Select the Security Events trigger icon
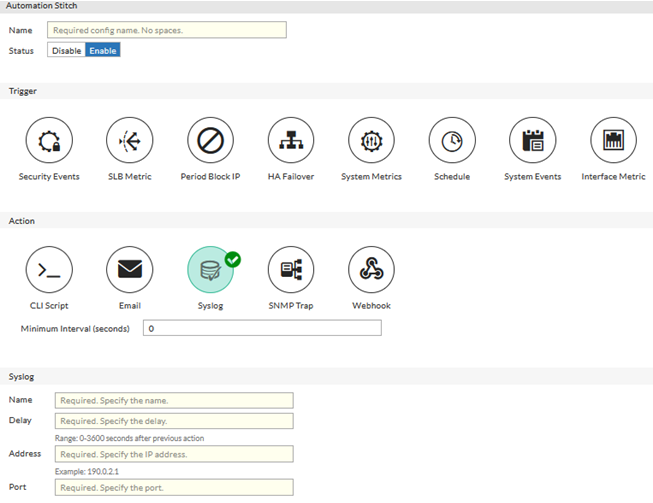The width and height of the screenshot is (653, 503). click(x=49, y=142)
